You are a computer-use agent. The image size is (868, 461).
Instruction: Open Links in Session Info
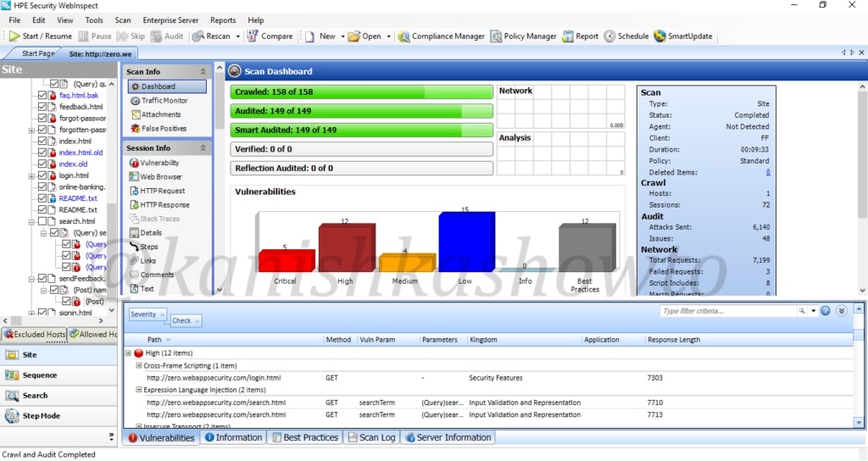tap(142, 260)
